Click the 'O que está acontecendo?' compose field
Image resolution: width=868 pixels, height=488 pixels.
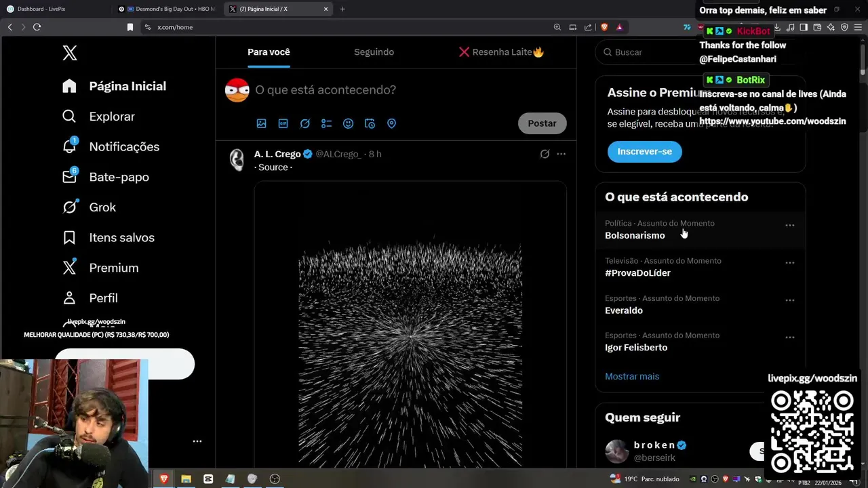tap(325, 90)
